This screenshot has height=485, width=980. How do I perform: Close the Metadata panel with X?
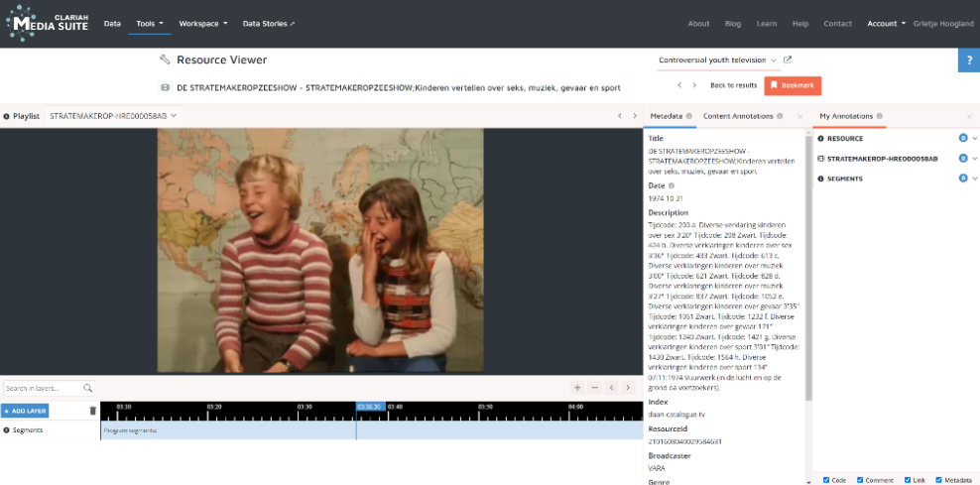[x=799, y=116]
